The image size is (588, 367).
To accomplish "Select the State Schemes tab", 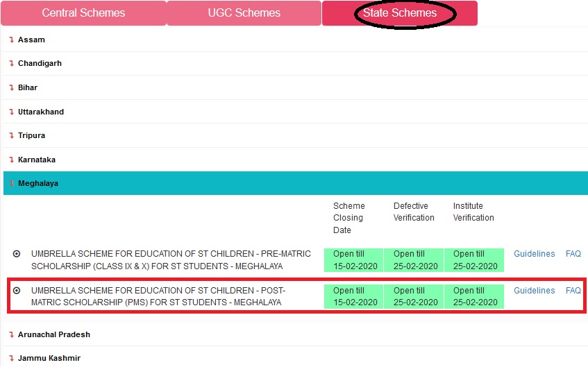I will pos(400,13).
